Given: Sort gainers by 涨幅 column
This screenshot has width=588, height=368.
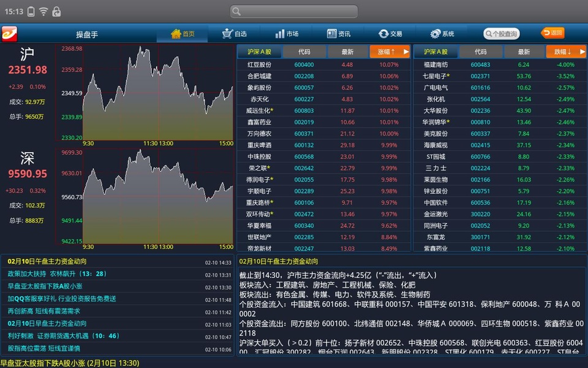Looking at the screenshot, I should (390, 52).
